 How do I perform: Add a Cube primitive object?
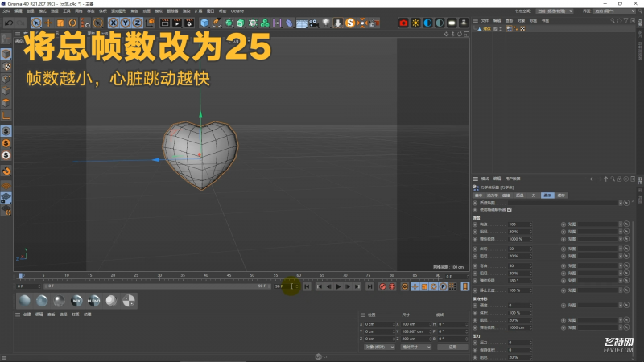(x=204, y=23)
